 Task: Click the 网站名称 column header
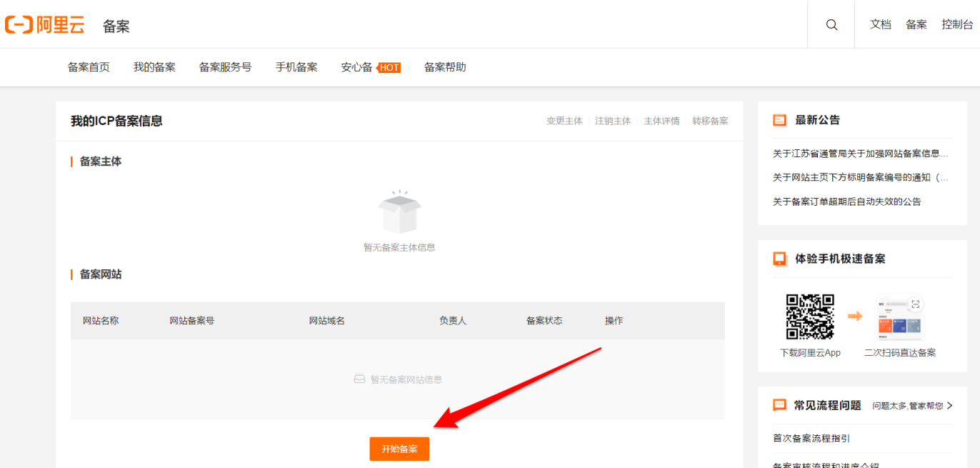pos(101,321)
